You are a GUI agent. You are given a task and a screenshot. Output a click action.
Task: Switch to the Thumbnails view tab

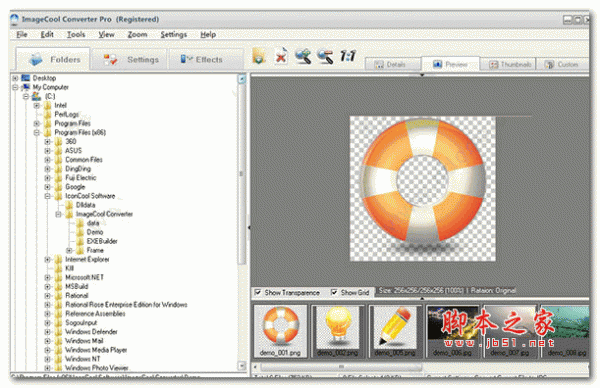click(x=508, y=64)
